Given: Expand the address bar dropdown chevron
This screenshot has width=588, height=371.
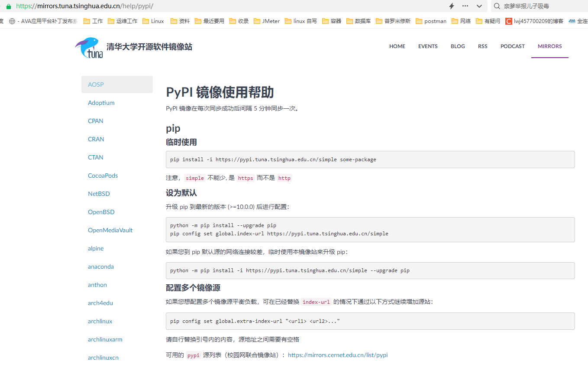Looking at the screenshot, I should [479, 6].
